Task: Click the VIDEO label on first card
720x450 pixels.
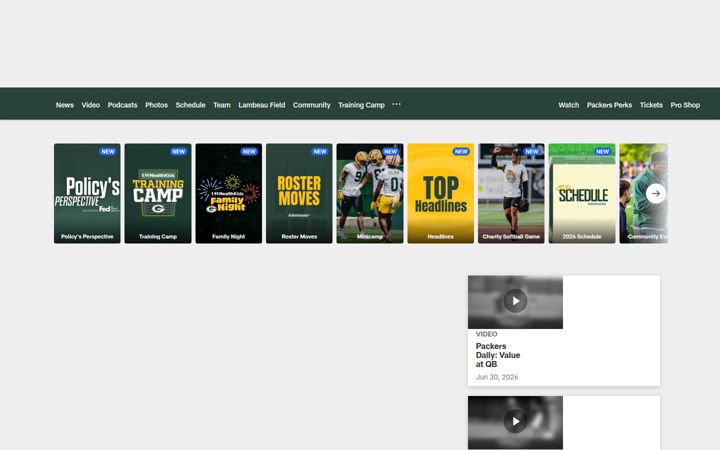Action: [486, 334]
